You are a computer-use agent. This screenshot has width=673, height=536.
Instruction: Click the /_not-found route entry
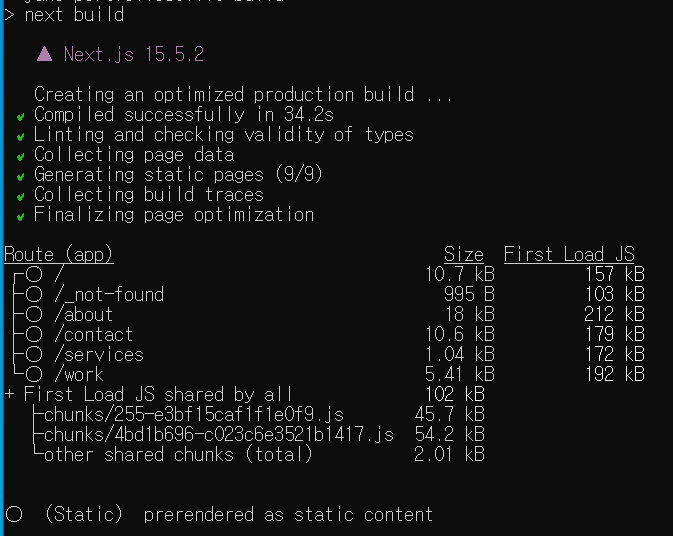click(x=109, y=294)
